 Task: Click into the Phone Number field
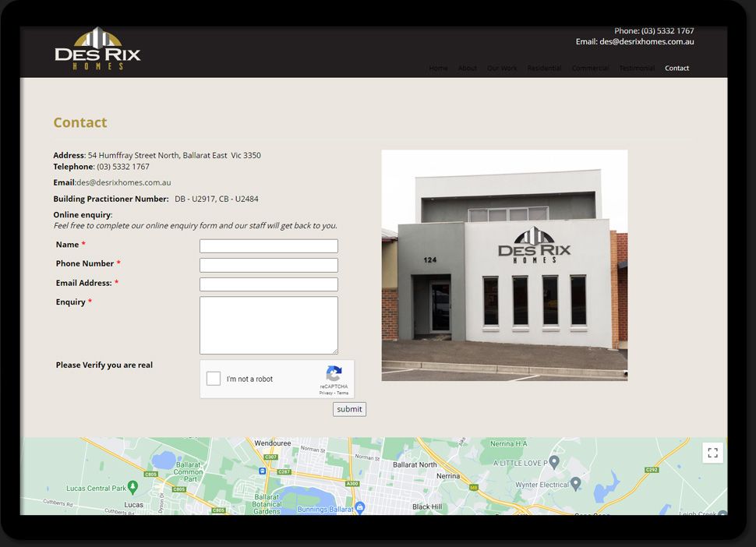268,265
